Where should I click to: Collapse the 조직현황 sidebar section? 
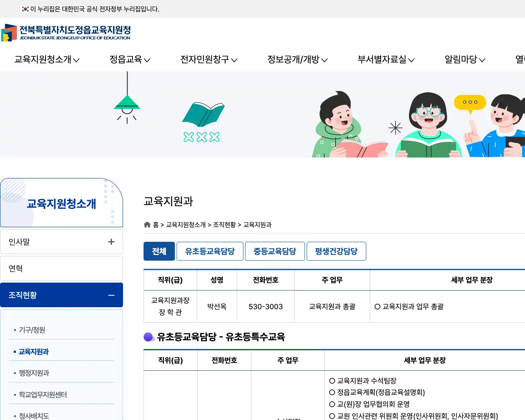point(111,295)
